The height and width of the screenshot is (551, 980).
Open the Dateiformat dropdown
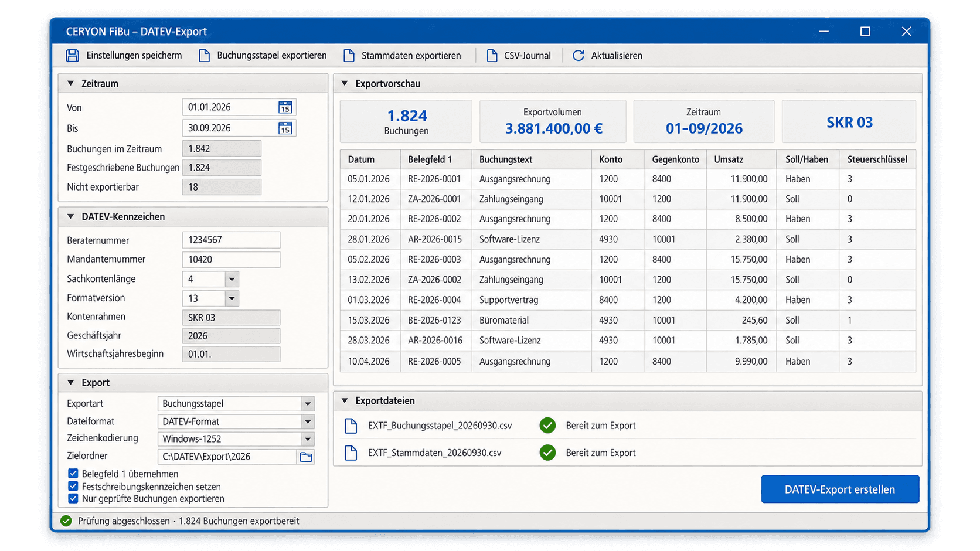click(308, 421)
